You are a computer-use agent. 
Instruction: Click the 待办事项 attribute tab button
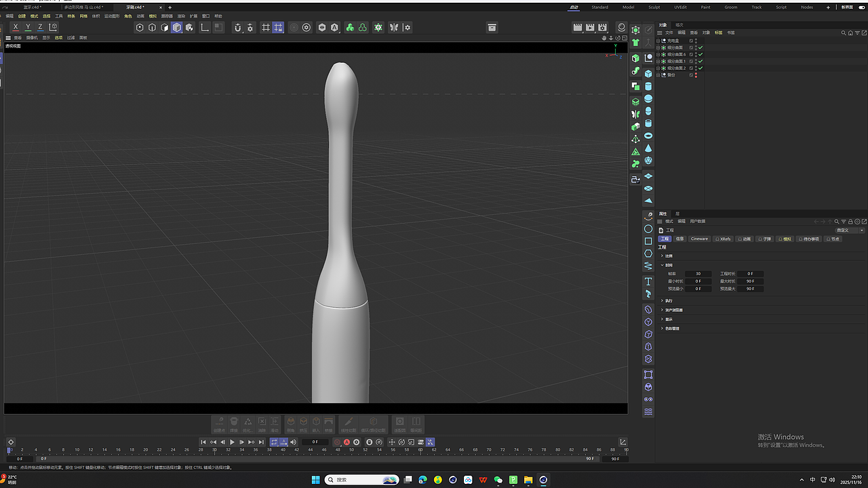(809, 239)
